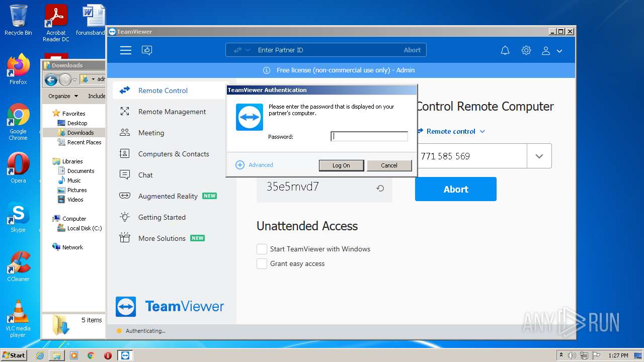Switch to the Chat tab
The width and height of the screenshot is (644, 362).
pos(171,175)
